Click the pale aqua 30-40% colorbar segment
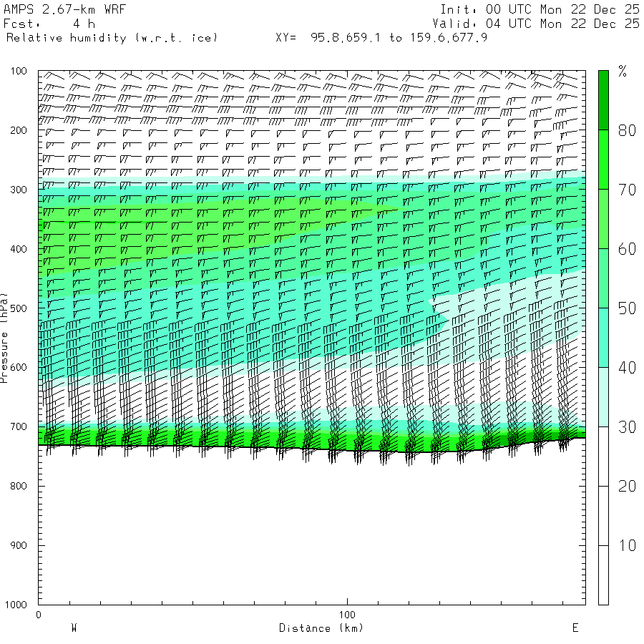The height and width of the screenshot is (644, 644). point(603,397)
